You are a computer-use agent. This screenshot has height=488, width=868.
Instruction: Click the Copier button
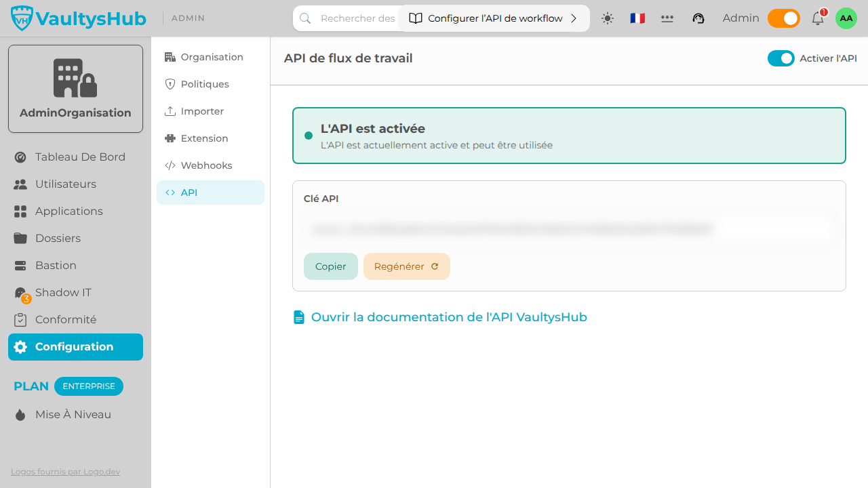[331, 266]
